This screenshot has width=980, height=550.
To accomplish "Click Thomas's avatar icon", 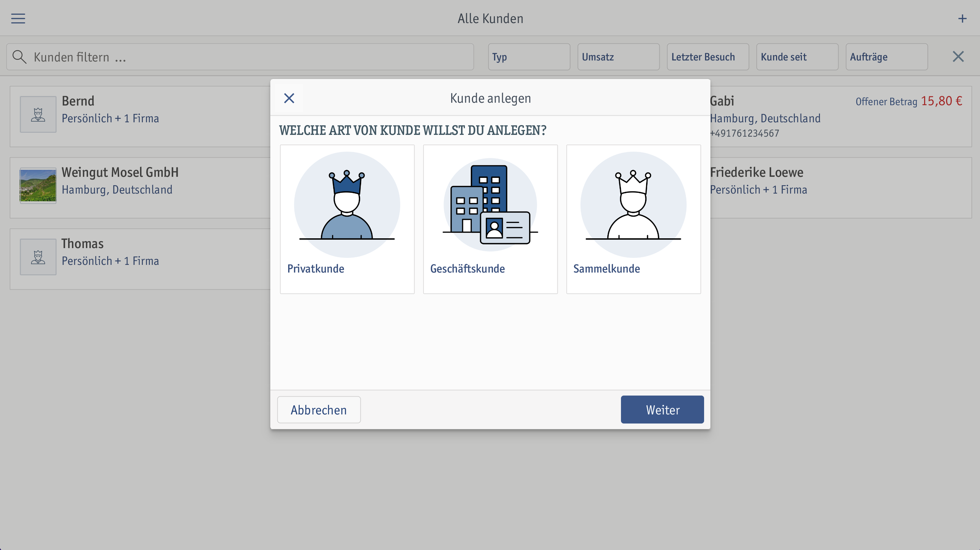I will [x=38, y=257].
